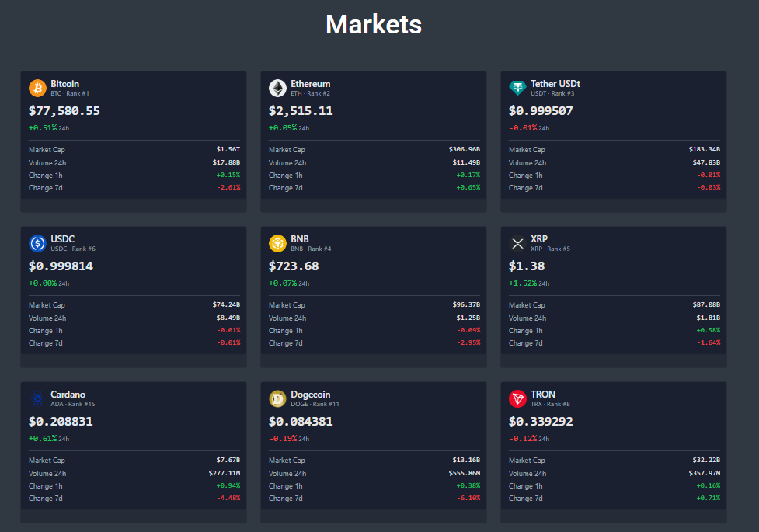The height and width of the screenshot is (532, 759).
Task: Click Ethereum 24h volume $11.49B
Action: click(x=466, y=162)
